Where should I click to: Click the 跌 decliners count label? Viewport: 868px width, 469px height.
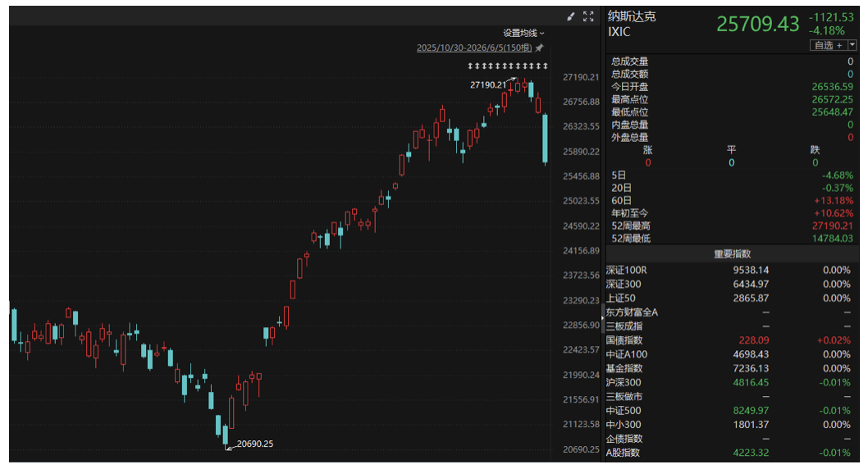click(815, 150)
